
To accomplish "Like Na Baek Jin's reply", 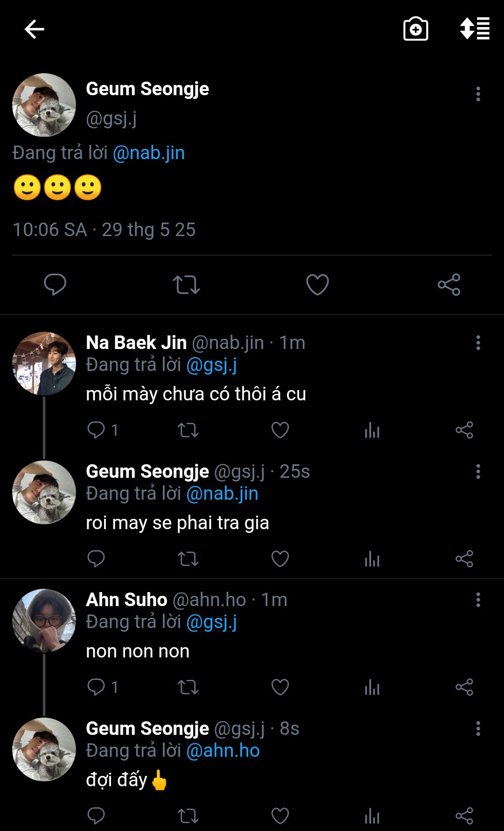I will pyautogui.click(x=280, y=430).
